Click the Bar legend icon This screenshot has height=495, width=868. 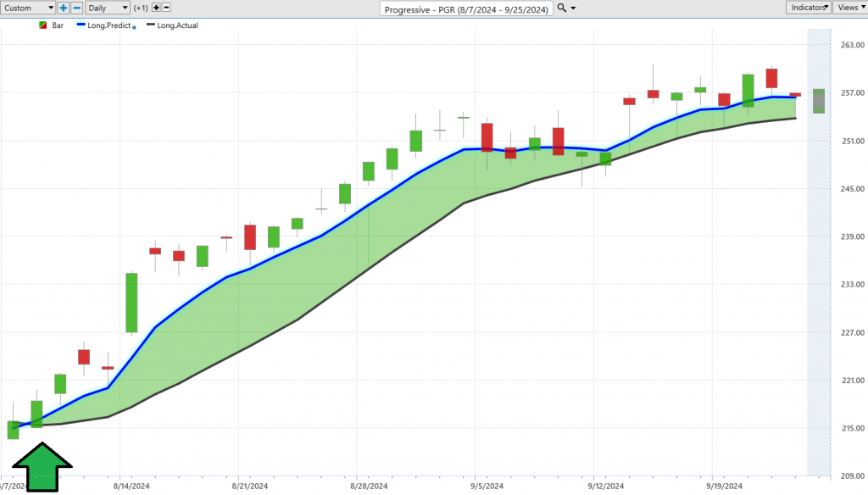(42, 25)
